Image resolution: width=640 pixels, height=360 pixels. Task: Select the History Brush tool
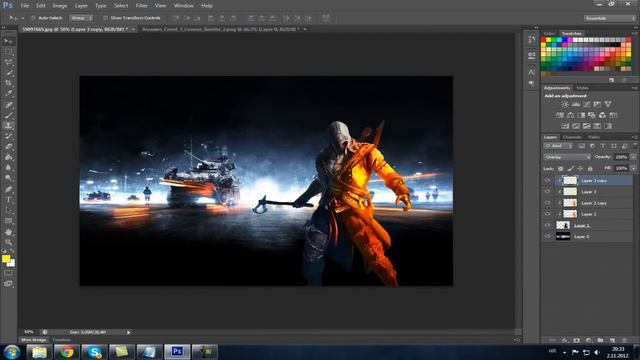(x=8, y=136)
